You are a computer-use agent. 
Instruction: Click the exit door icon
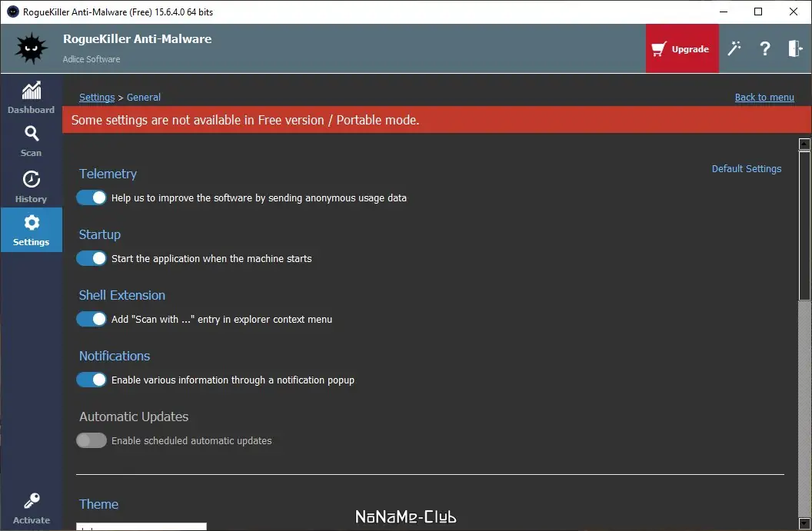tap(795, 48)
